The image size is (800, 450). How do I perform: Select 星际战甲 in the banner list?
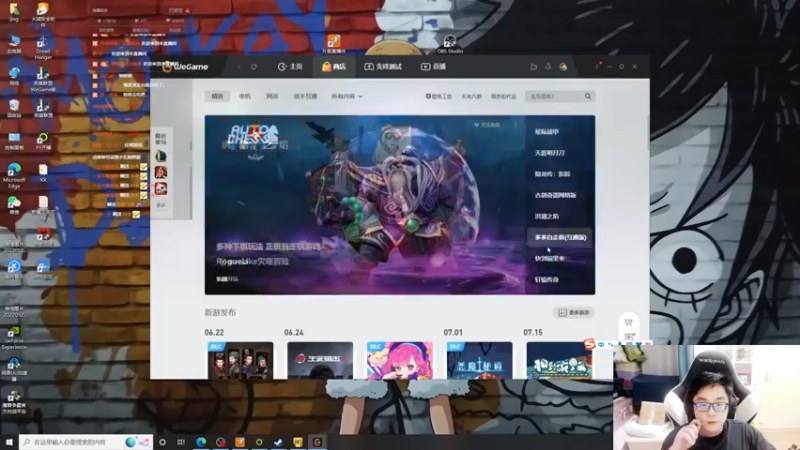[546, 132]
